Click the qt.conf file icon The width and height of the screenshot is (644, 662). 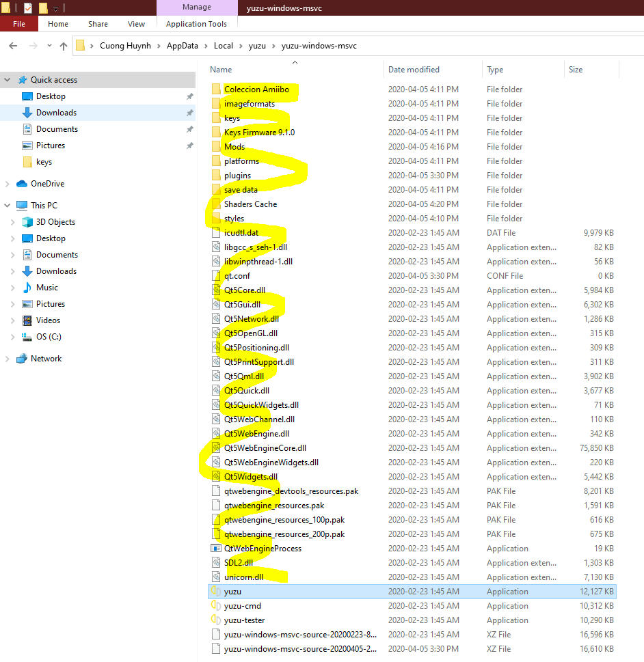click(x=216, y=276)
